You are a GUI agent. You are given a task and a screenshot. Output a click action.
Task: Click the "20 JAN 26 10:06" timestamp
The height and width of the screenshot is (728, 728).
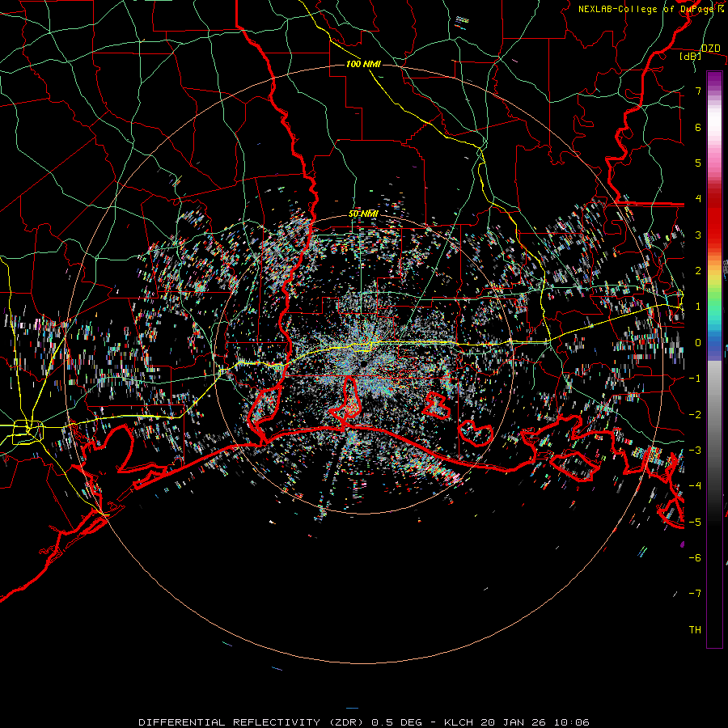pyautogui.click(x=535, y=722)
